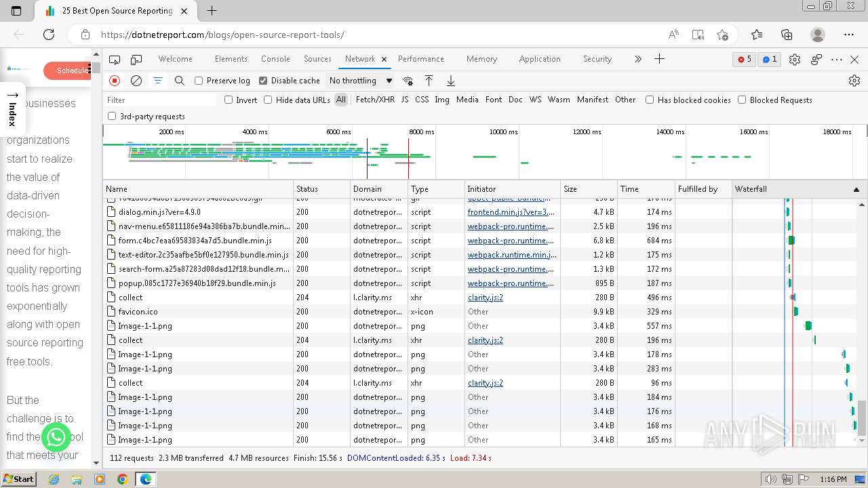Open Network panel settings gear
The image size is (868, 488).
[x=854, y=81]
